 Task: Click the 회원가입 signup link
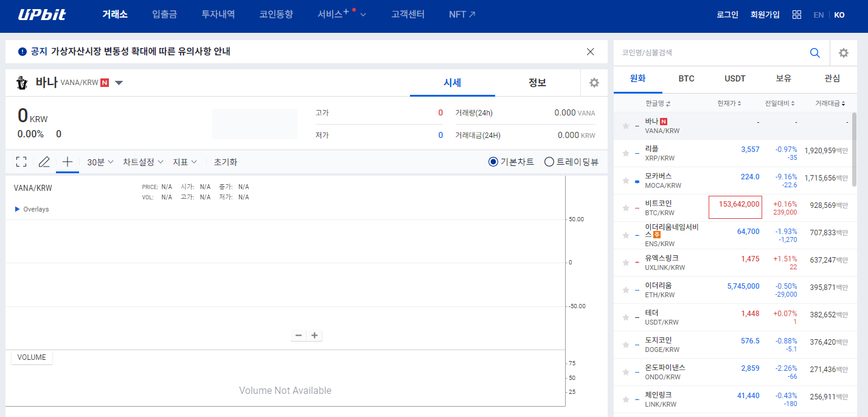(765, 14)
